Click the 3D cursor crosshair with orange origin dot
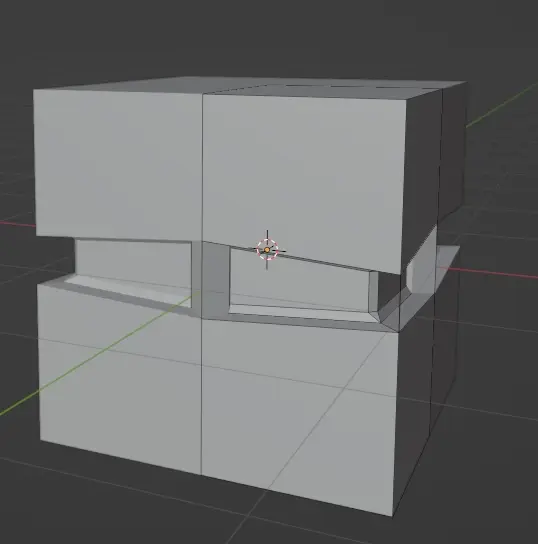Viewport: 538px width, 544px height. (x=267, y=249)
